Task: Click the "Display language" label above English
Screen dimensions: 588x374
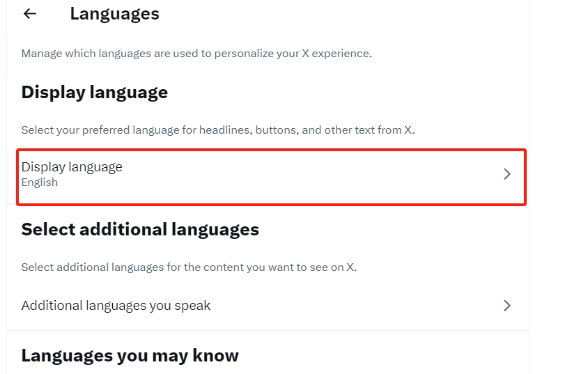Action: pos(72,166)
